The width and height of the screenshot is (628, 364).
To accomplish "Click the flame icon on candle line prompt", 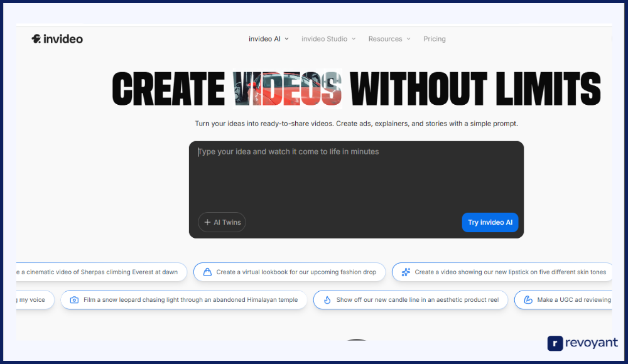I will 327,300.
